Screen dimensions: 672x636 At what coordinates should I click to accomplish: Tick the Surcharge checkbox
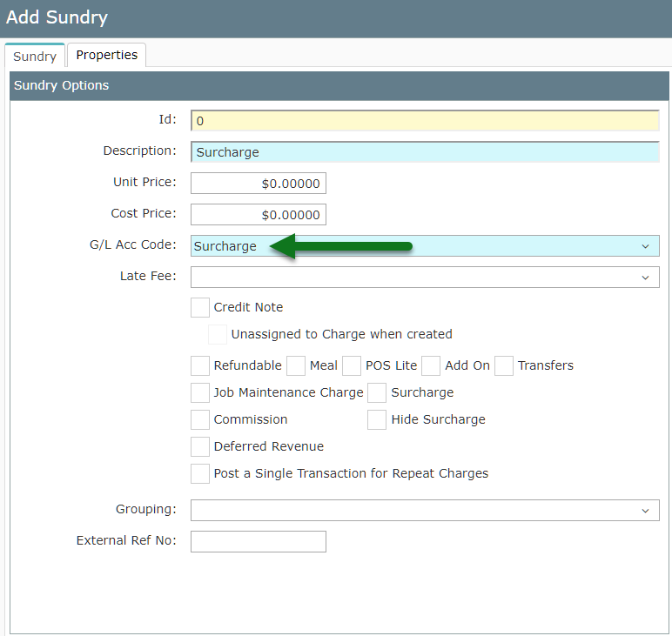(377, 392)
